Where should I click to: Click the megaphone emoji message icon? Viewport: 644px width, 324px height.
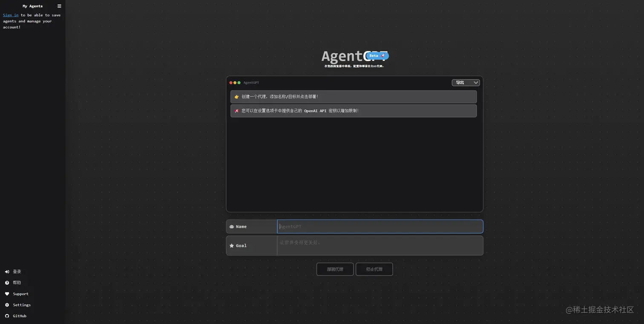237,111
